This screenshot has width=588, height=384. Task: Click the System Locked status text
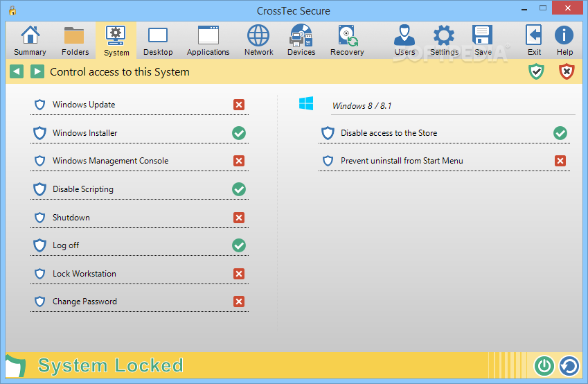point(111,365)
